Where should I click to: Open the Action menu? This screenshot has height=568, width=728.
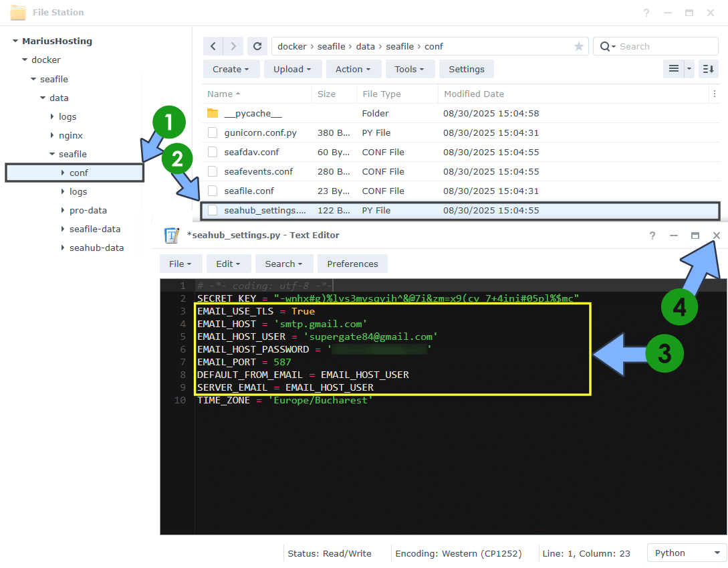point(352,70)
